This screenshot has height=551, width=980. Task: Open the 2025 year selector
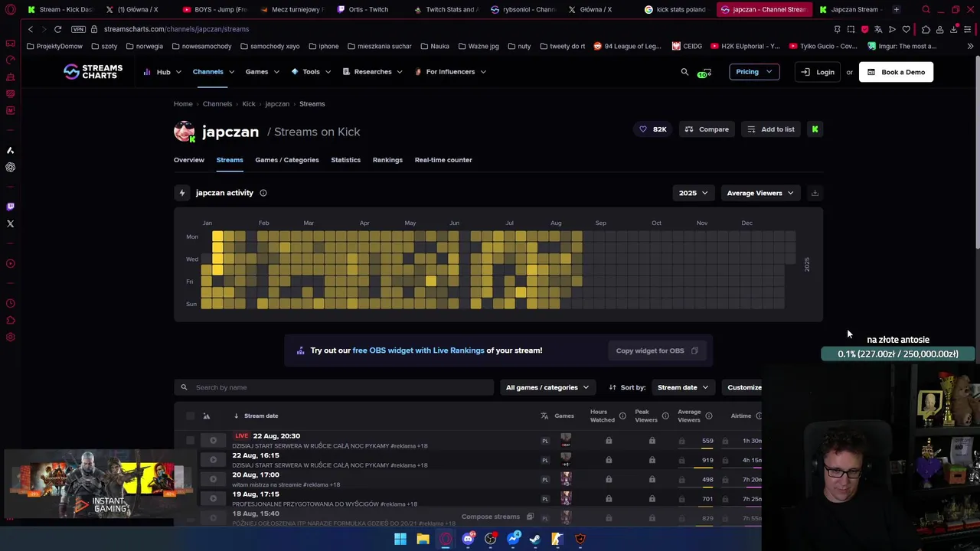pyautogui.click(x=693, y=193)
